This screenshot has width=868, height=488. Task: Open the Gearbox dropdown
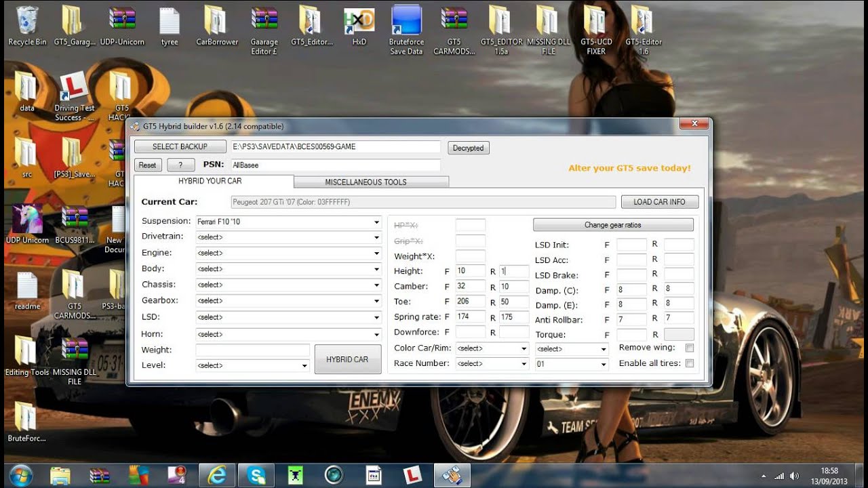288,300
